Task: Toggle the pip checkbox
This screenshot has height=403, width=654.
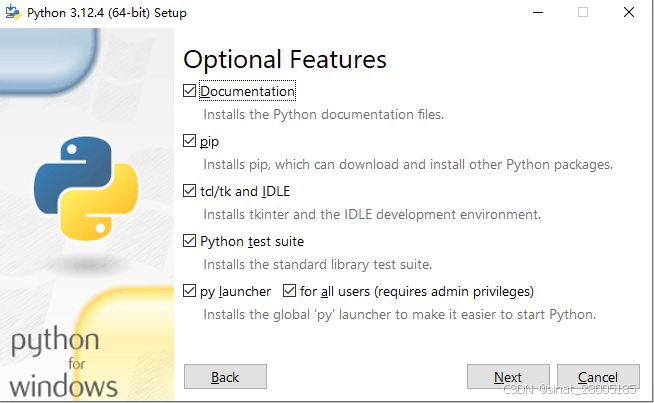Action: click(x=189, y=141)
